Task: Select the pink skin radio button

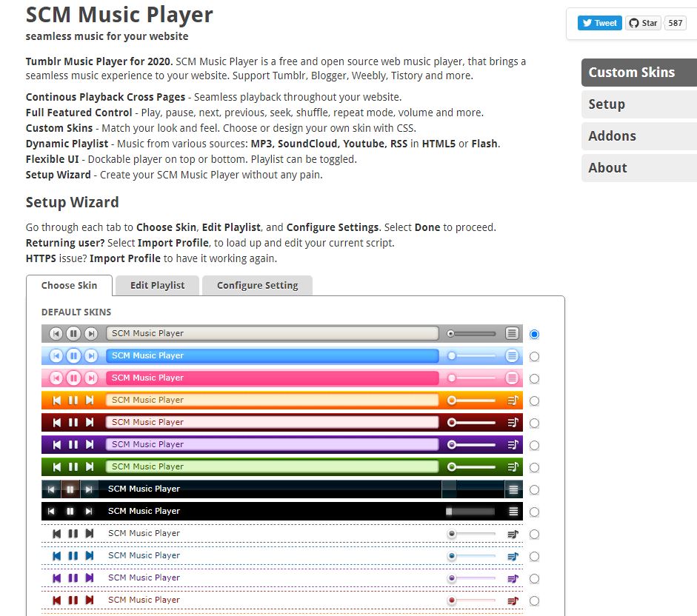Action: pyautogui.click(x=534, y=378)
